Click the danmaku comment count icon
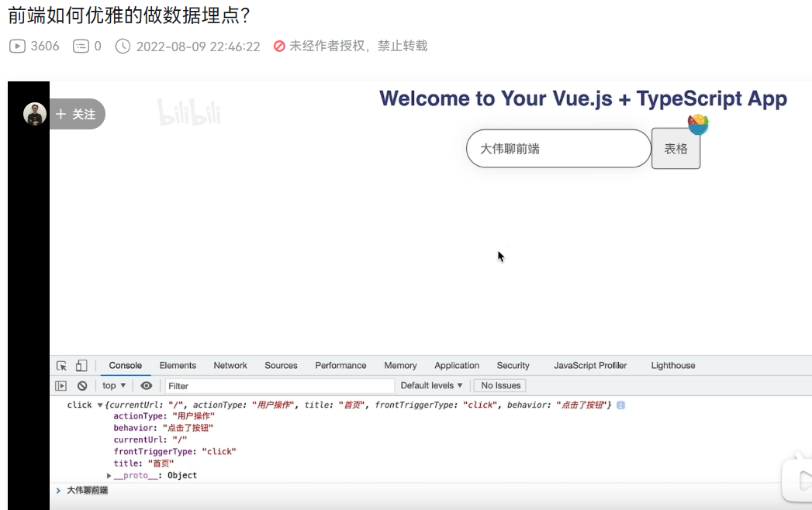 click(81, 46)
